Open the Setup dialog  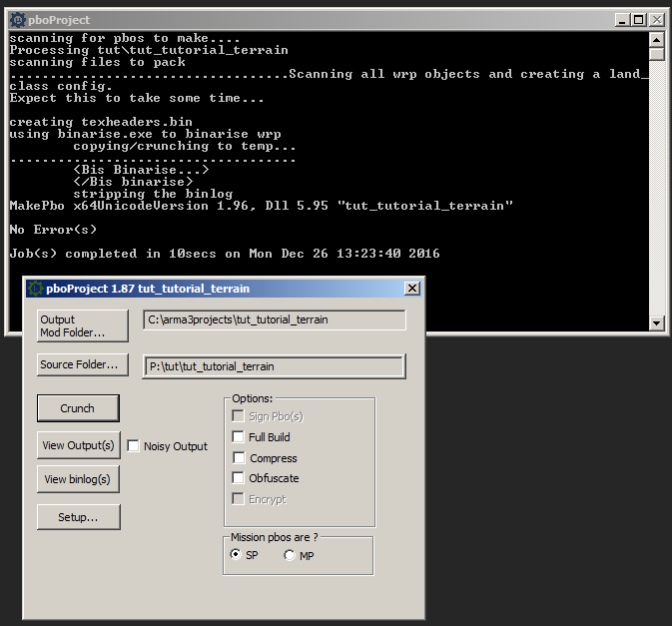(78, 517)
